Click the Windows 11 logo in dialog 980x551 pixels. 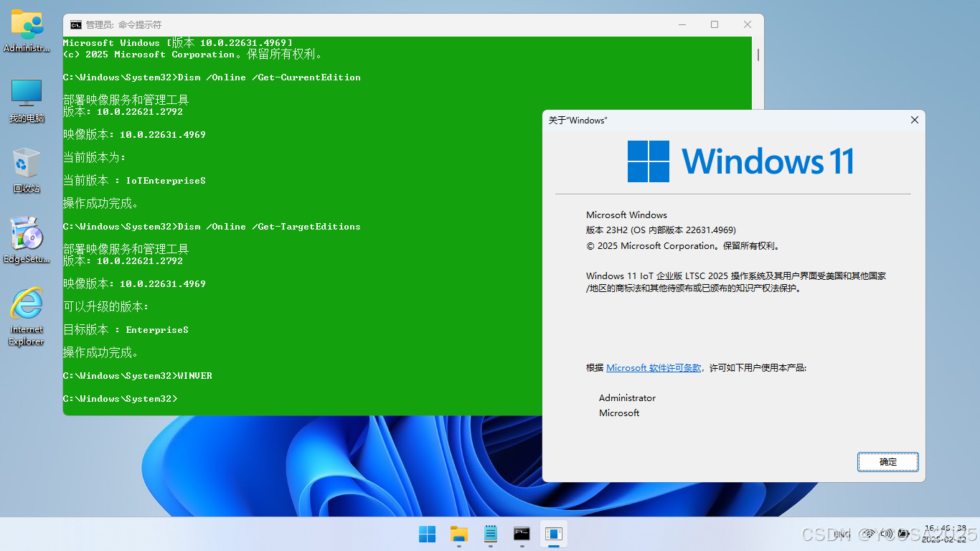coord(740,161)
